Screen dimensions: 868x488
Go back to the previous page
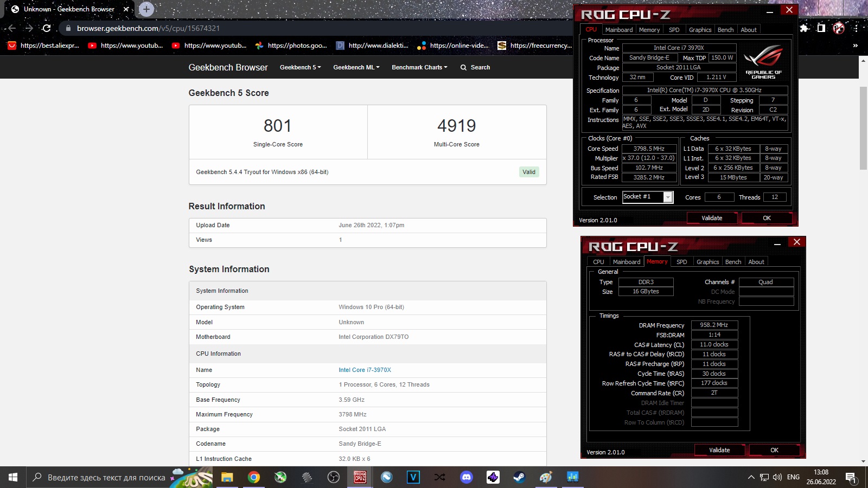tap(12, 28)
